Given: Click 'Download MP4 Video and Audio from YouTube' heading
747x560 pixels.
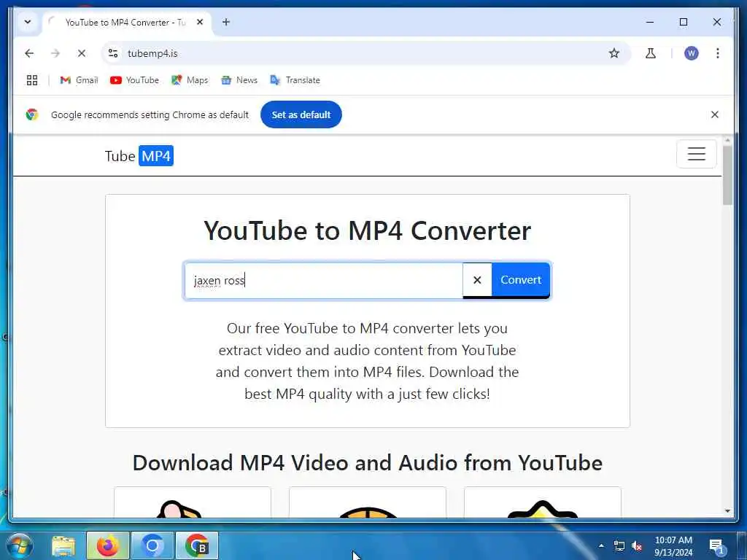Looking at the screenshot, I should pyautogui.click(x=368, y=463).
